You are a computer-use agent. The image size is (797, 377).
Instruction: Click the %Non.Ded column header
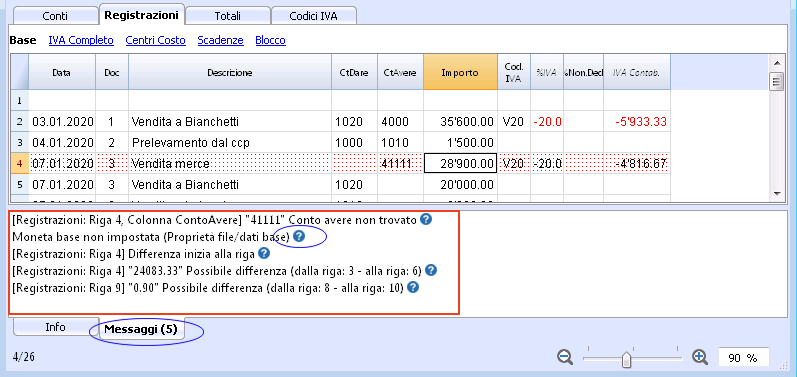point(584,73)
